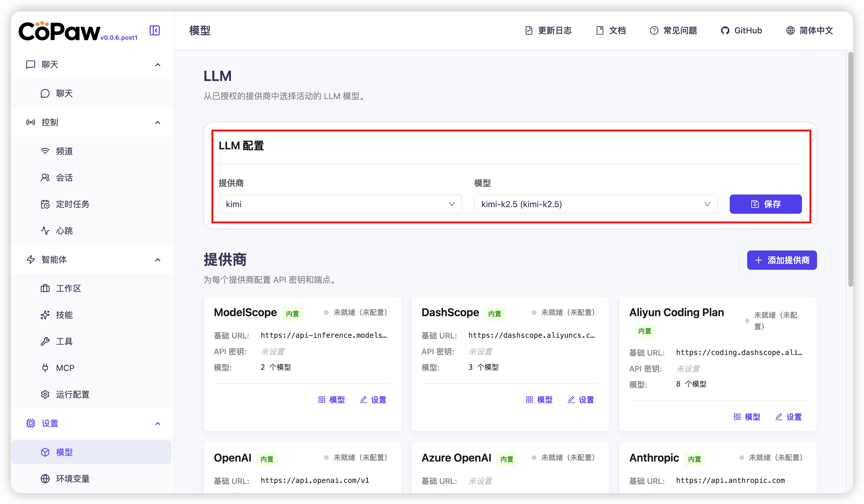
Task: Click the 添加提供商 button
Action: pos(782,260)
